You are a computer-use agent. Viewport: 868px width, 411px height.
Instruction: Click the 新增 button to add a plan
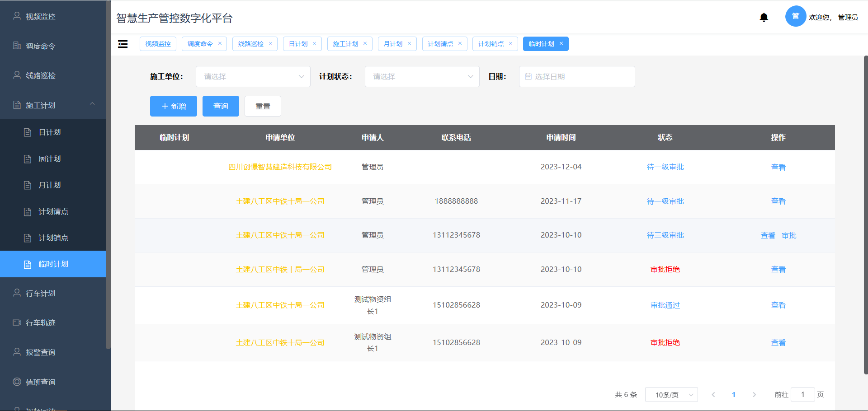click(x=173, y=106)
